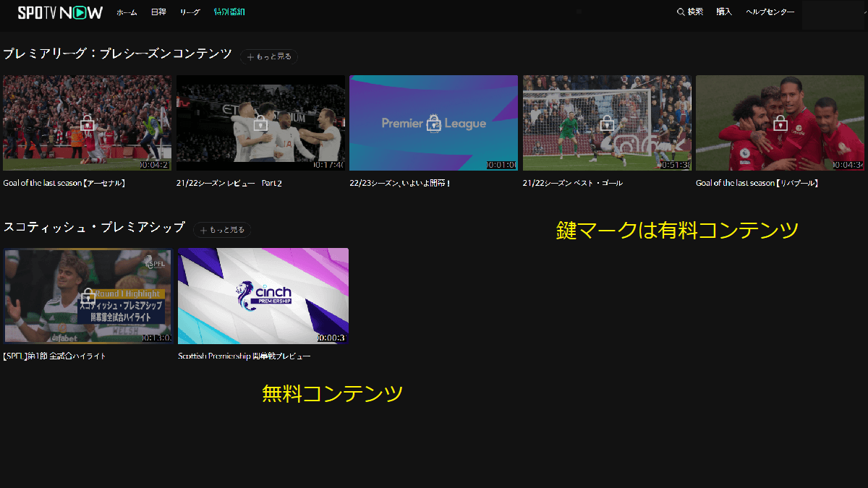This screenshot has width=868, height=488.
Task: Click lock icon on レビュー Part 2 video
Action: click(260, 122)
